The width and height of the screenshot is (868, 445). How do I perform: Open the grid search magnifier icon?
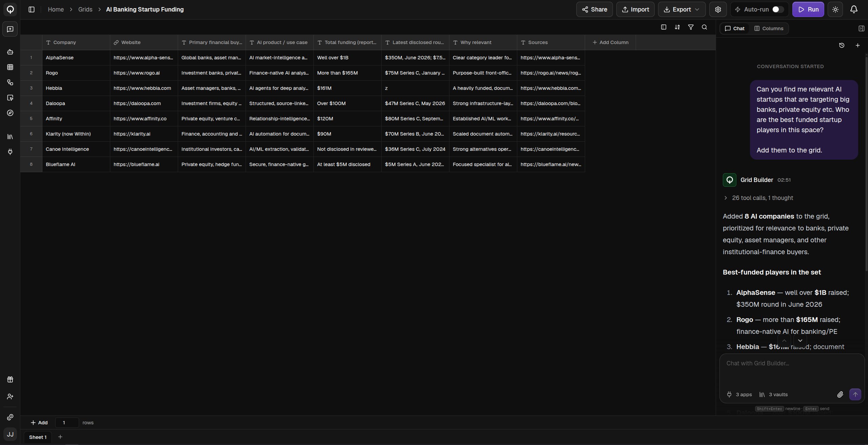tap(704, 27)
